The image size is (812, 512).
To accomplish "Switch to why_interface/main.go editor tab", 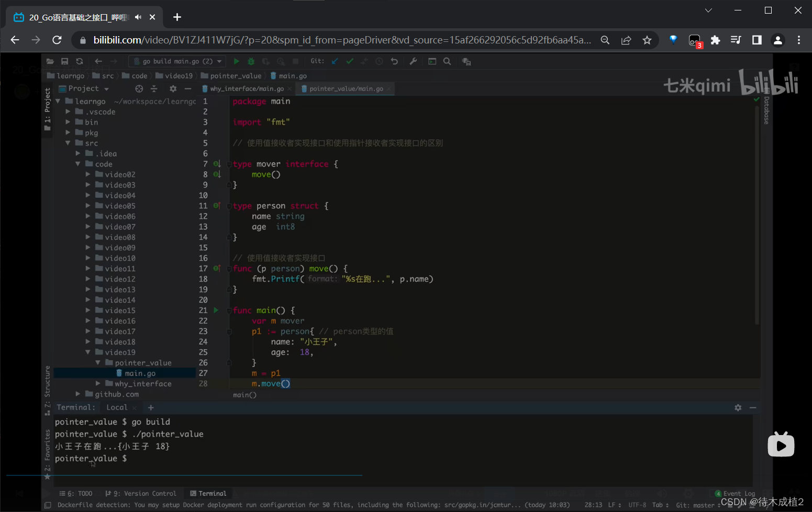I will coord(246,88).
